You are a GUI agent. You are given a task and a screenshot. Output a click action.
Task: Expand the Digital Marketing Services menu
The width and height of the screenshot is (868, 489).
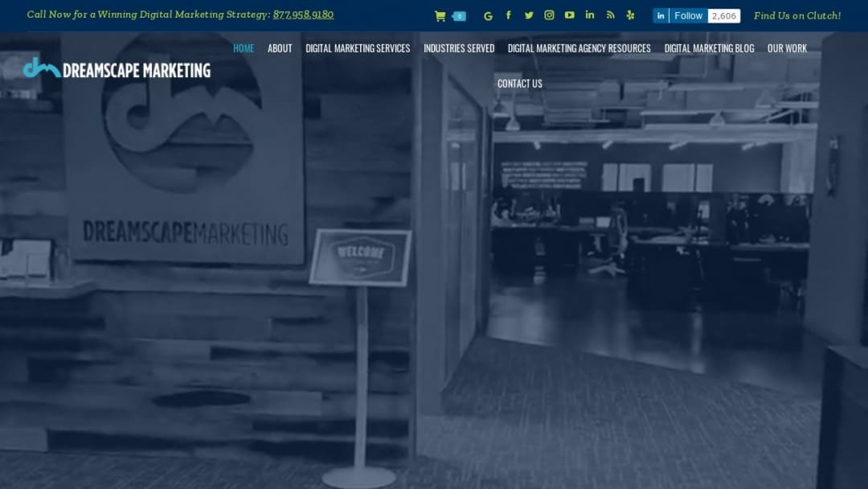pos(357,48)
